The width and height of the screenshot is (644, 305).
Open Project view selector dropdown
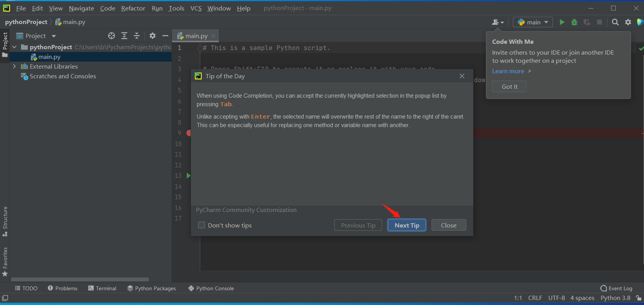tap(37, 36)
